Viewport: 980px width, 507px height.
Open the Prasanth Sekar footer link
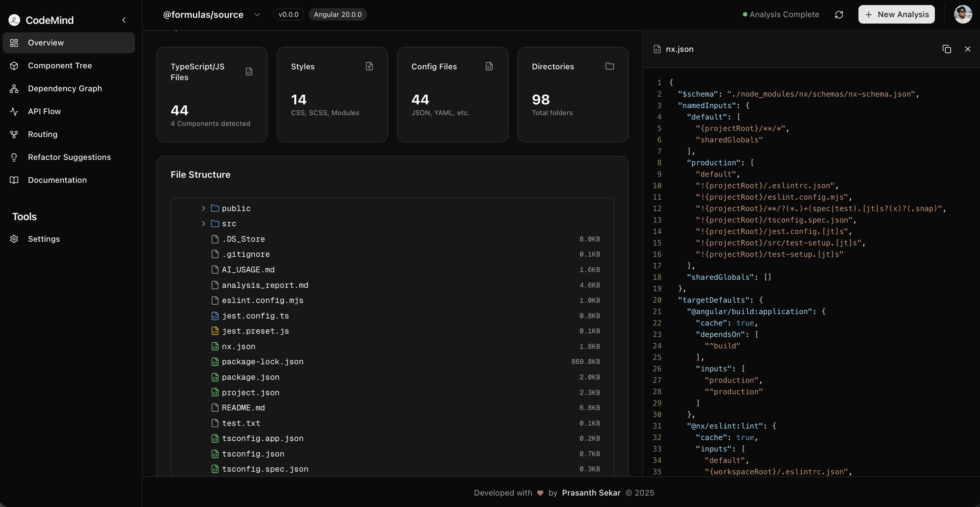click(591, 493)
